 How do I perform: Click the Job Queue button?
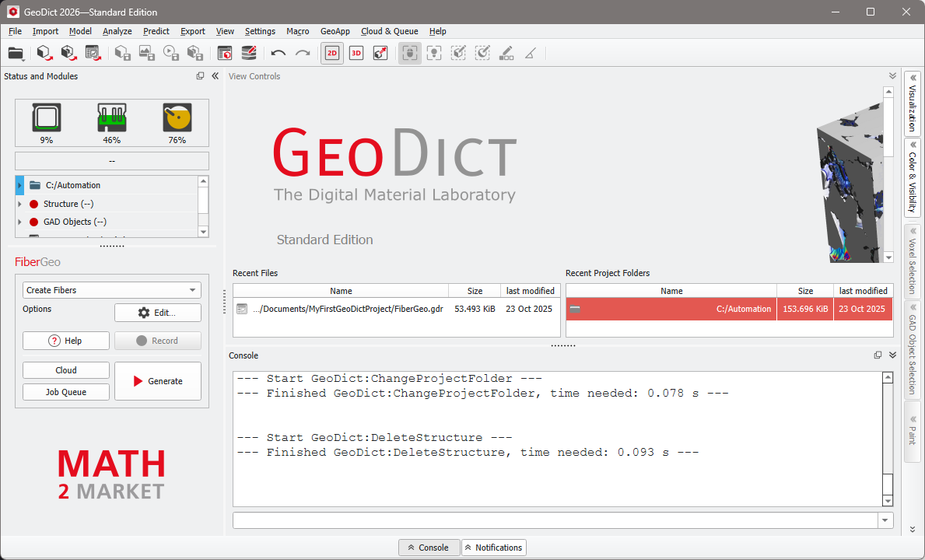tap(66, 392)
